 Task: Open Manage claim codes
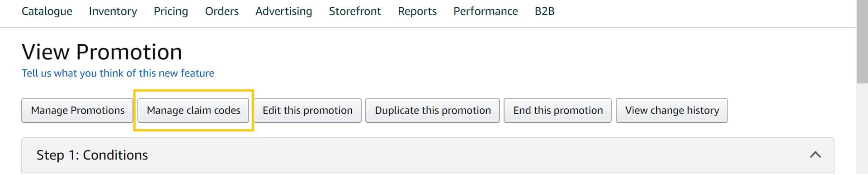tap(193, 110)
